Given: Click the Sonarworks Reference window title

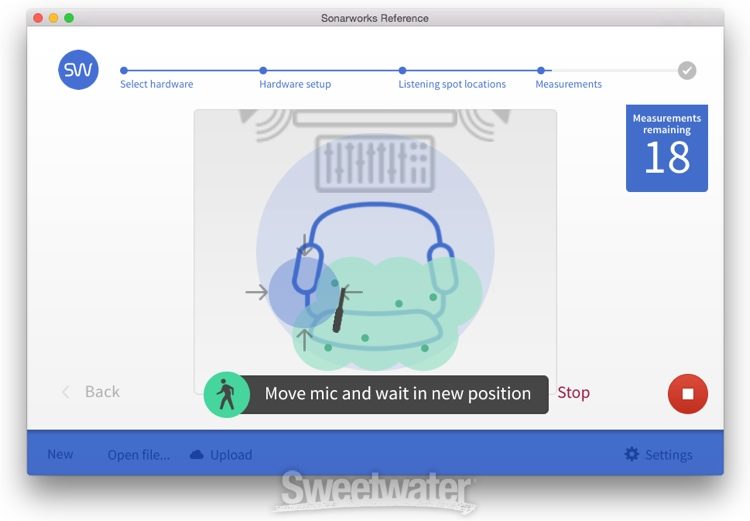Looking at the screenshot, I should point(375,18).
